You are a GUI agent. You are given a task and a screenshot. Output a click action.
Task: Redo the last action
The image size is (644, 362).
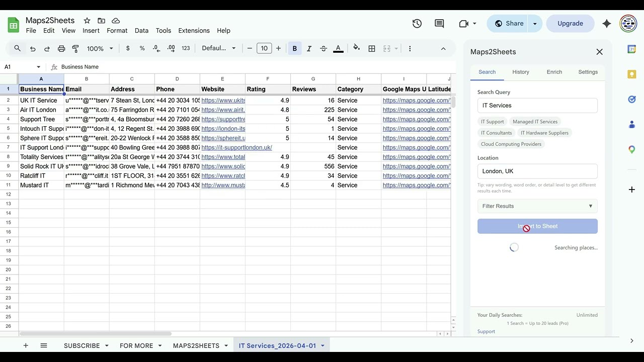pyautogui.click(x=47, y=48)
